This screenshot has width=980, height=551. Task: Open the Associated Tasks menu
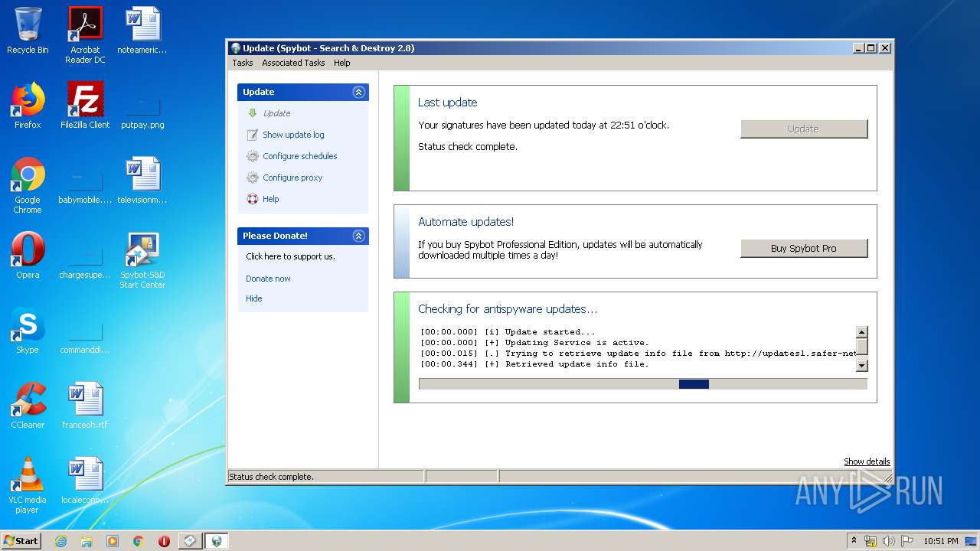[293, 63]
